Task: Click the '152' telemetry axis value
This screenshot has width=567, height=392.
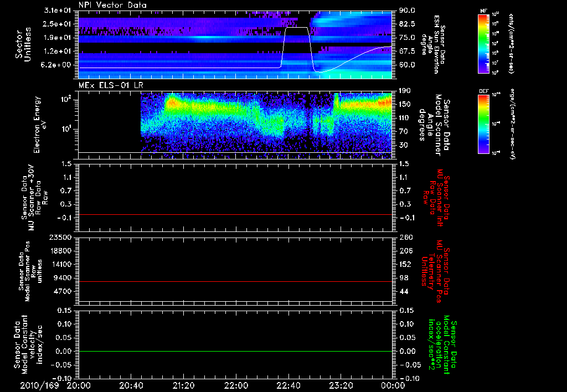Action: click(405, 264)
